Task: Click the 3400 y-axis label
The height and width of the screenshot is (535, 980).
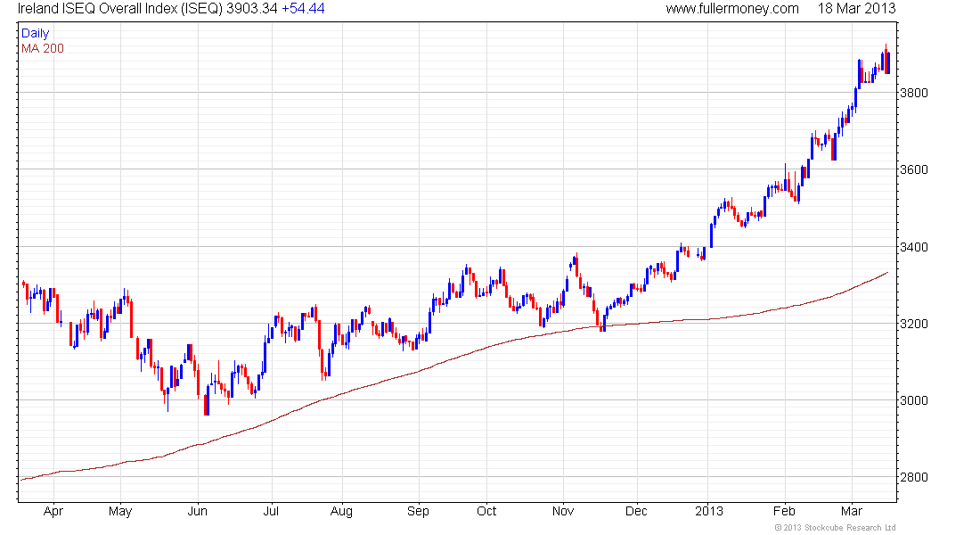Action: pyautogui.click(x=914, y=247)
